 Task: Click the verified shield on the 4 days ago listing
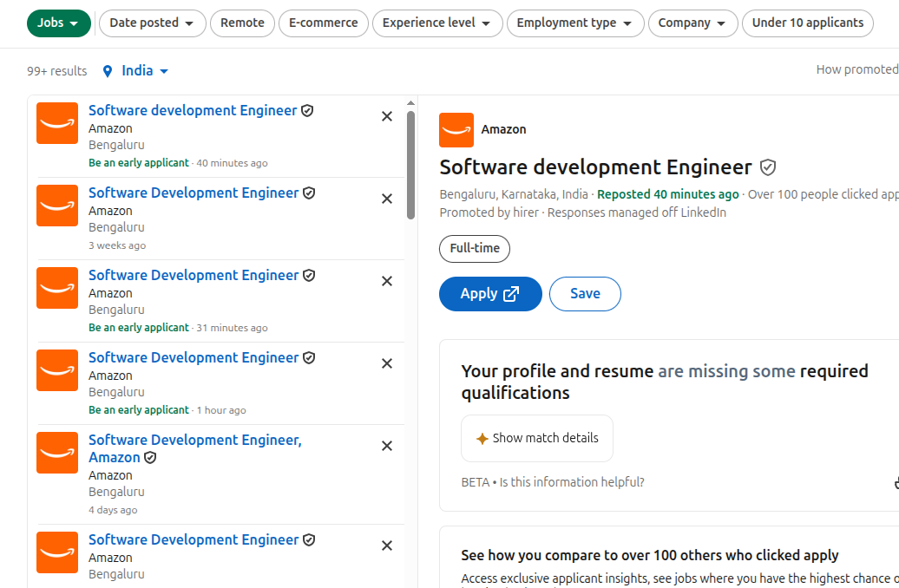pyautogui.click(x=150, y=458)
